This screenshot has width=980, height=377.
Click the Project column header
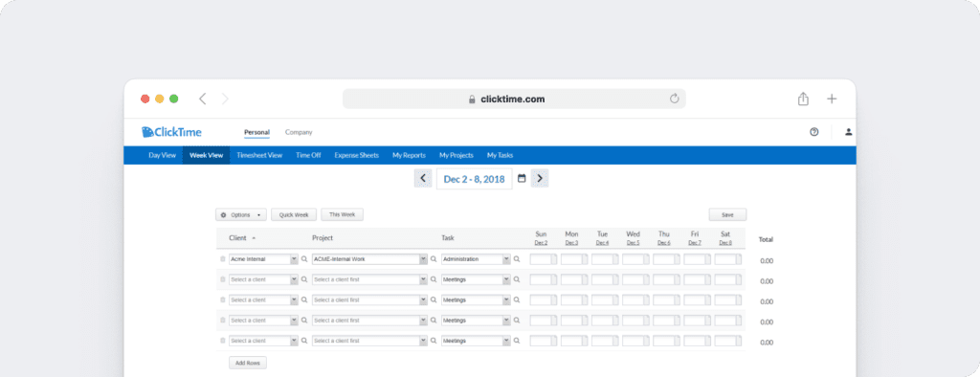323,238
